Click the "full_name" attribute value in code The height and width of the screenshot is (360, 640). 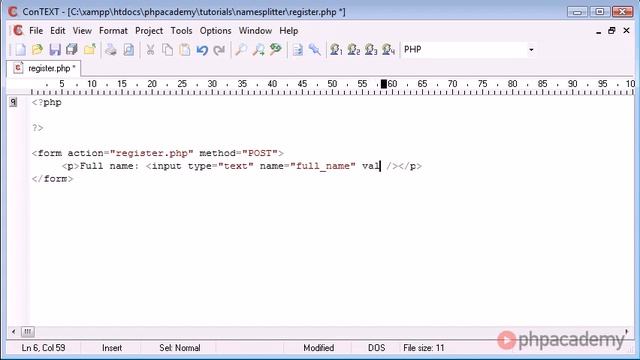(x=323, y=166)
